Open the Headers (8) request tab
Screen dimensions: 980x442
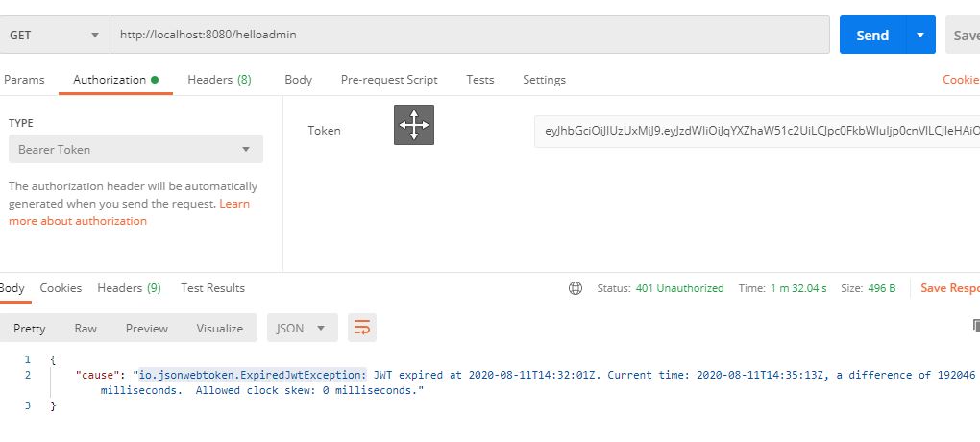(x=219, y=80)
